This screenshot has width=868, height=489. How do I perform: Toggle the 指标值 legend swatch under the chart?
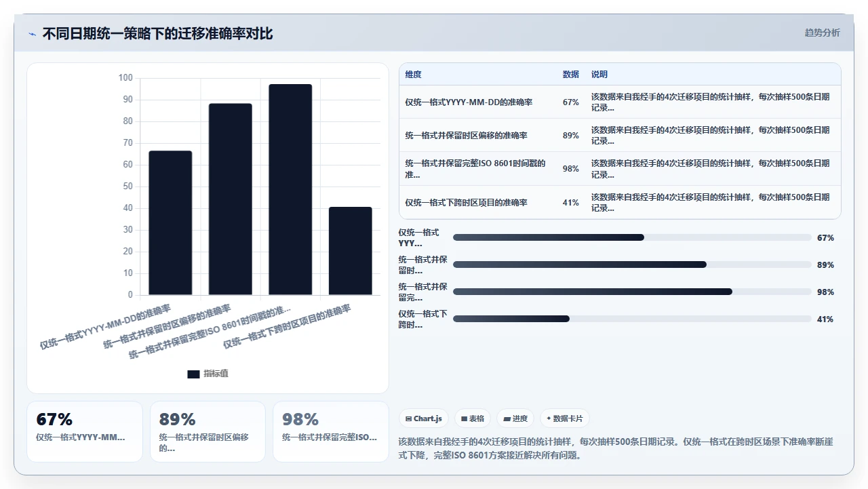click(x=193, y=374)
